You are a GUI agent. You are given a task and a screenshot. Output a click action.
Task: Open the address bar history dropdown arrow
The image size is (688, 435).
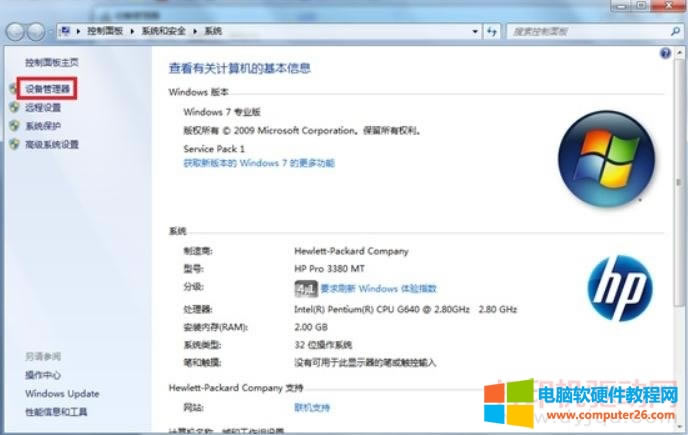click(475, 31)
